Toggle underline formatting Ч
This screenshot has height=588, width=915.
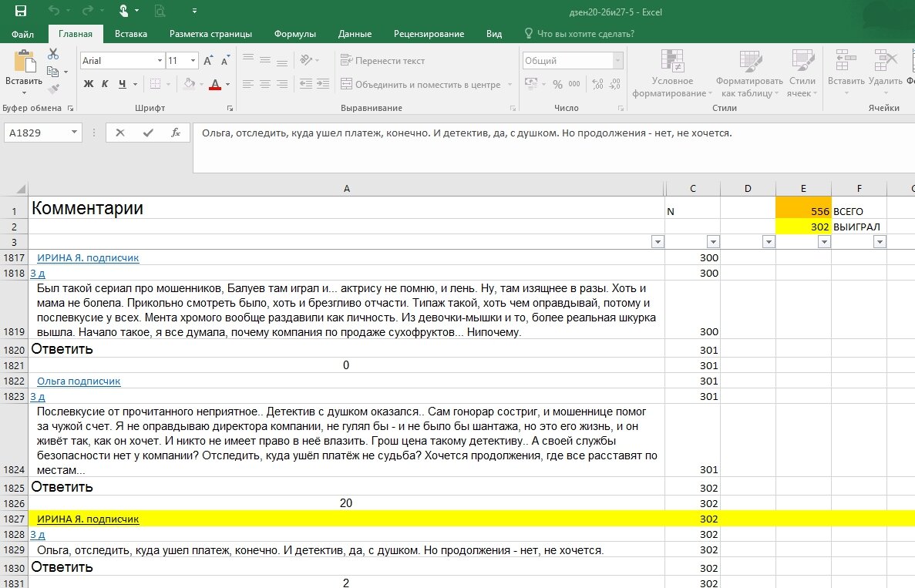(122, 84)
